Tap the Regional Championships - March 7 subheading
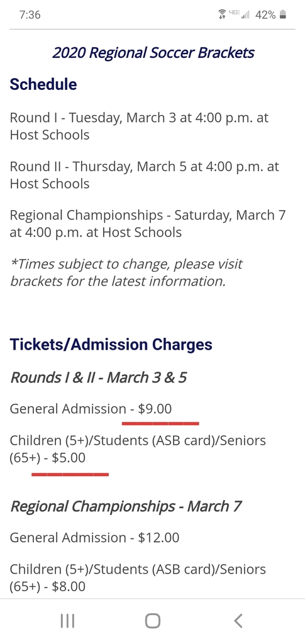 point(125,506)
